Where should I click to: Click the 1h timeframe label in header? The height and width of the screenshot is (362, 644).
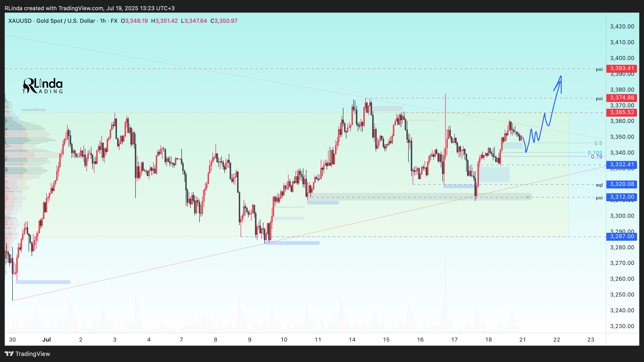(x=103, y=21)
